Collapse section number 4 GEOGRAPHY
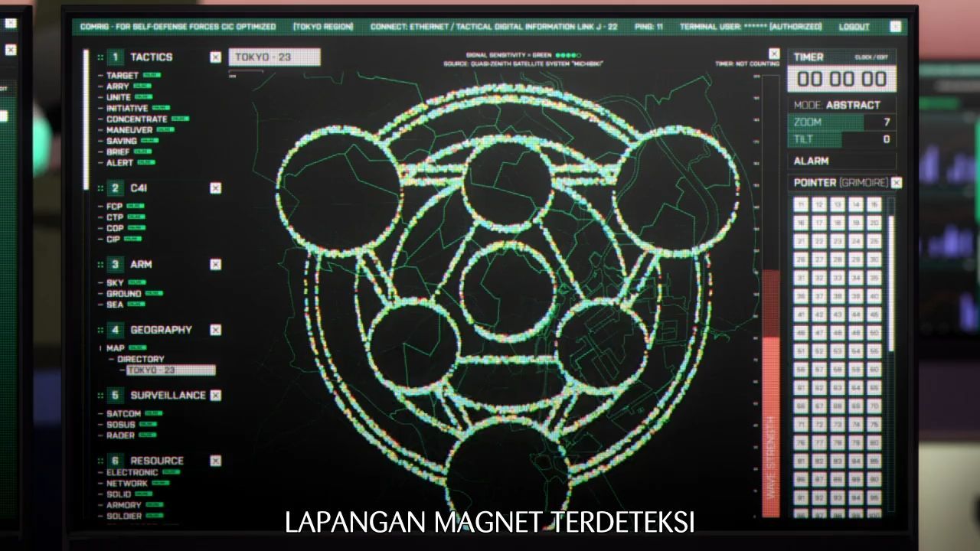Screen dimensions: 980x551 115,330
